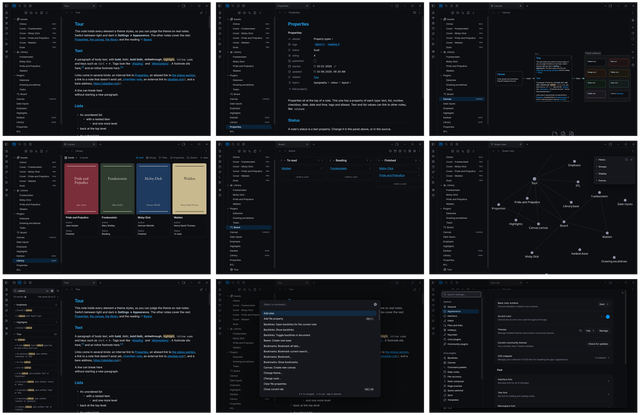The width and height of the screenshot is (640, 415).
Task: Open the green Frankenstein book cover card
Action: pyautogui.click(x=117, y=189)
